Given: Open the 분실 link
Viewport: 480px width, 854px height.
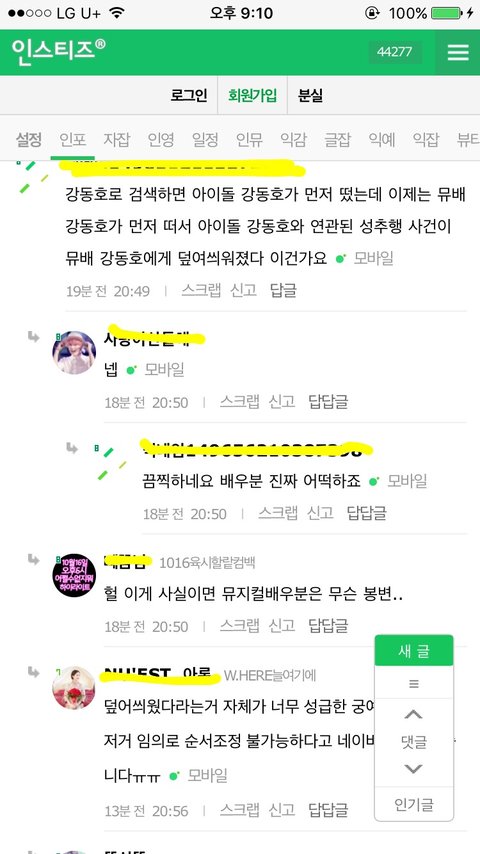Looking at the screenshot, I should (310, 95).
